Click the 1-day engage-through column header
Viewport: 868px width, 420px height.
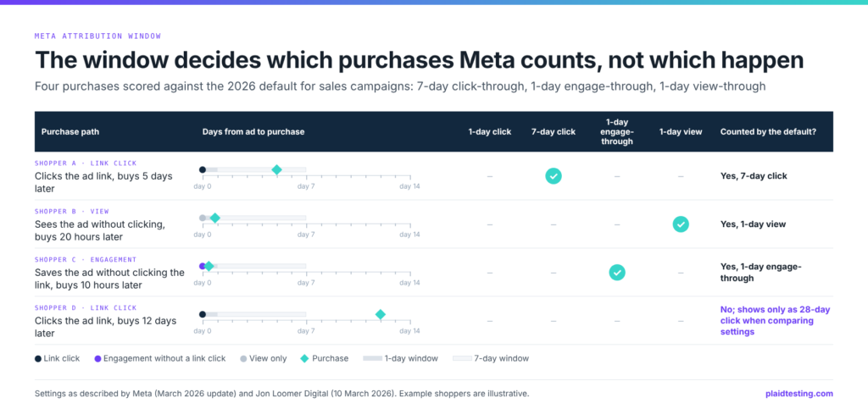[x=617, y=132]
